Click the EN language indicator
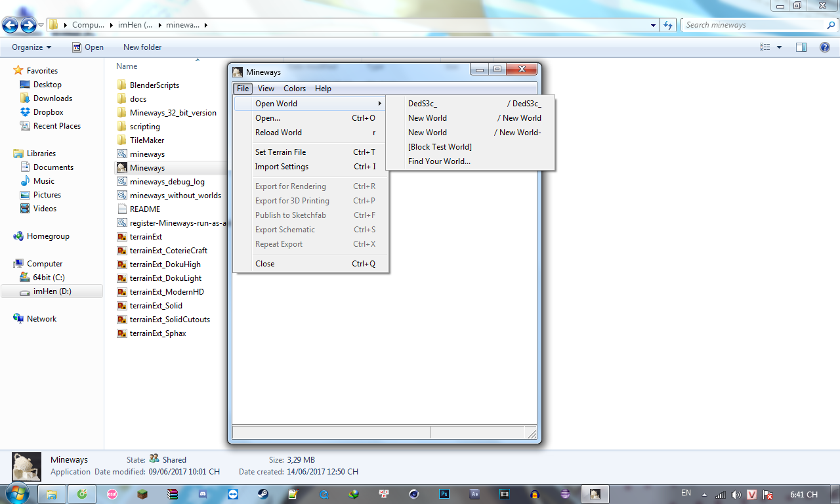This screenshot has width=840, height=504. (686, 493)
